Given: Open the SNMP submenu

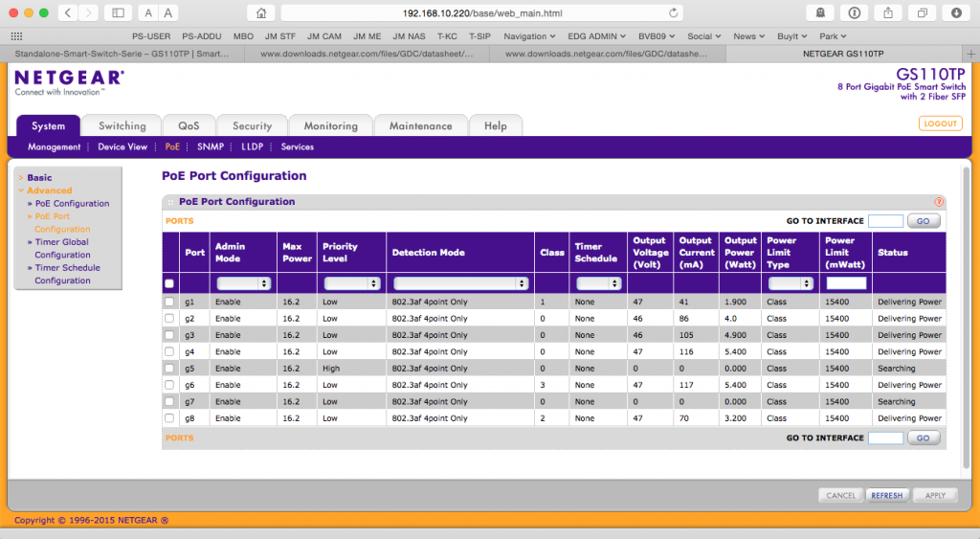Looking at the screenshot, I should pos(210,146).
